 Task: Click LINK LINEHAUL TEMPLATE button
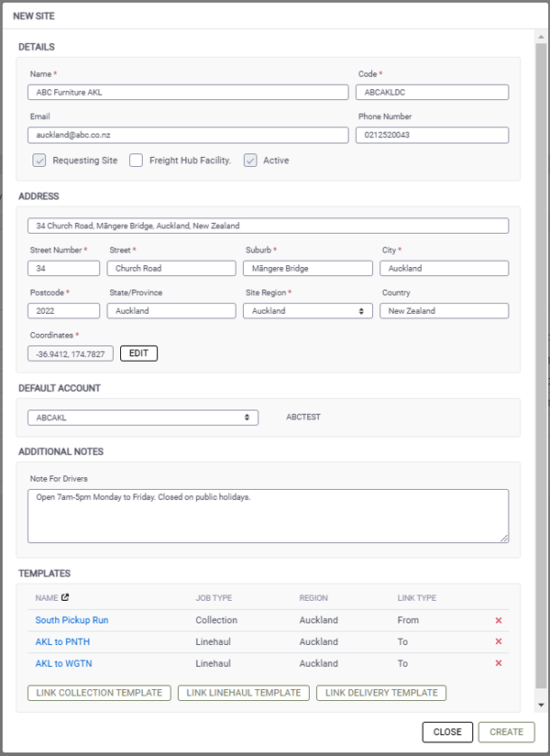[x=244, y=693]
